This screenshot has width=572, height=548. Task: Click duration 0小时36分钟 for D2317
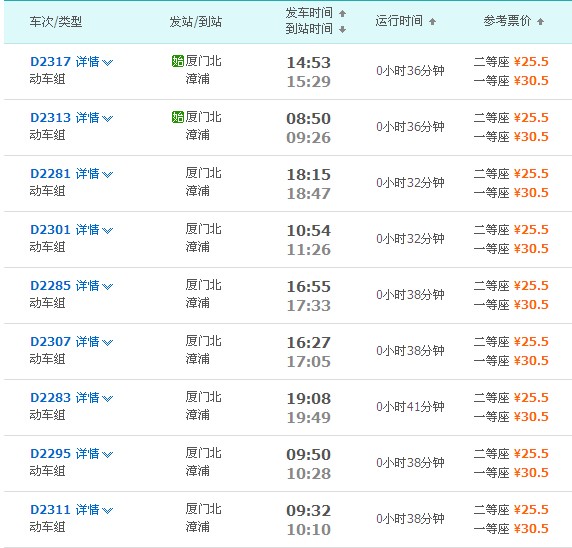point(410,71)
